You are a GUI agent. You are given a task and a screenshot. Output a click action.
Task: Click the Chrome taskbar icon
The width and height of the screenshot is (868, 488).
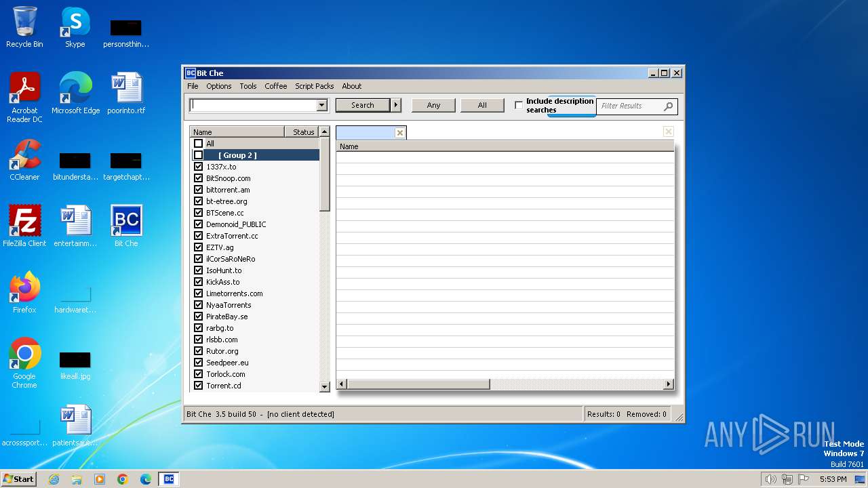123,479
